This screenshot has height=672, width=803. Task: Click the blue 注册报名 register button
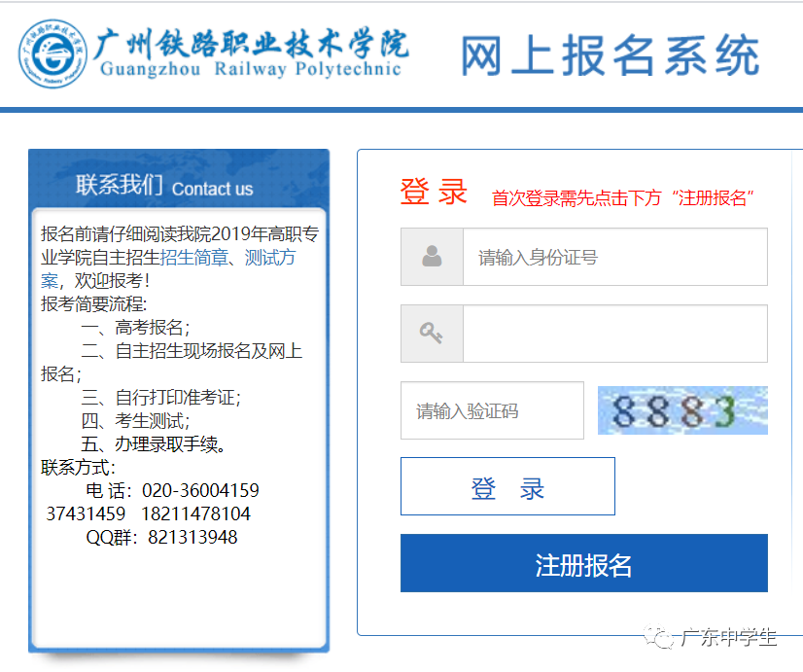584,563
